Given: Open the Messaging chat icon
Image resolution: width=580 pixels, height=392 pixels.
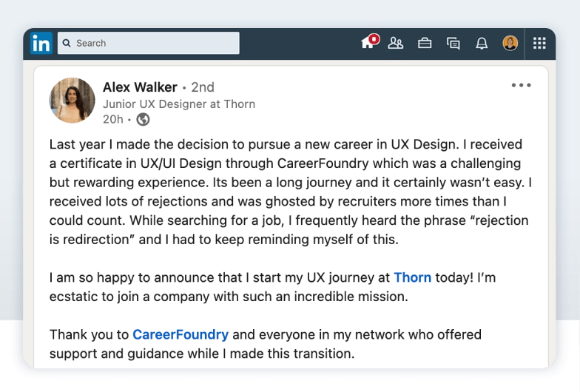Looking at the screenshot, I should pos(453,44).
